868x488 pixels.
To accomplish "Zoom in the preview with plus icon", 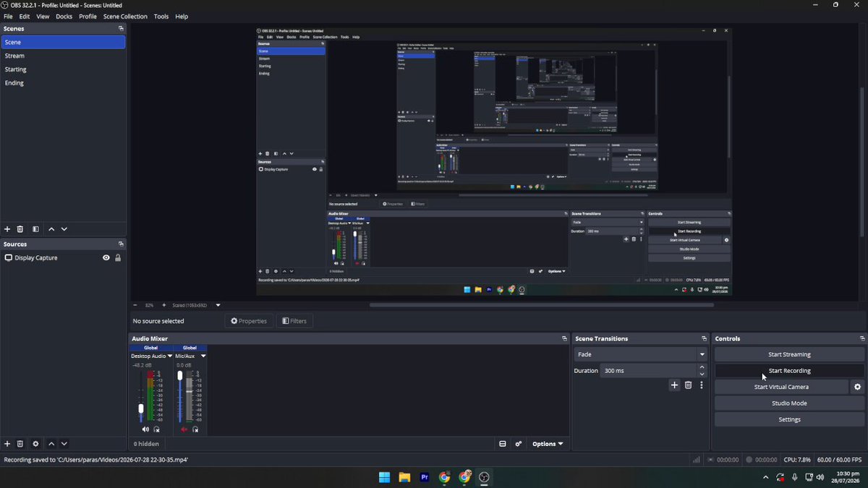I will pos(164,305).
